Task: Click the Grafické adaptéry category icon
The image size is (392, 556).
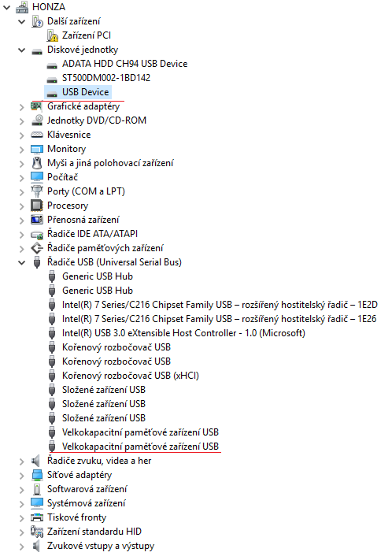Action: pyautogui.click(x=37, y=106)
